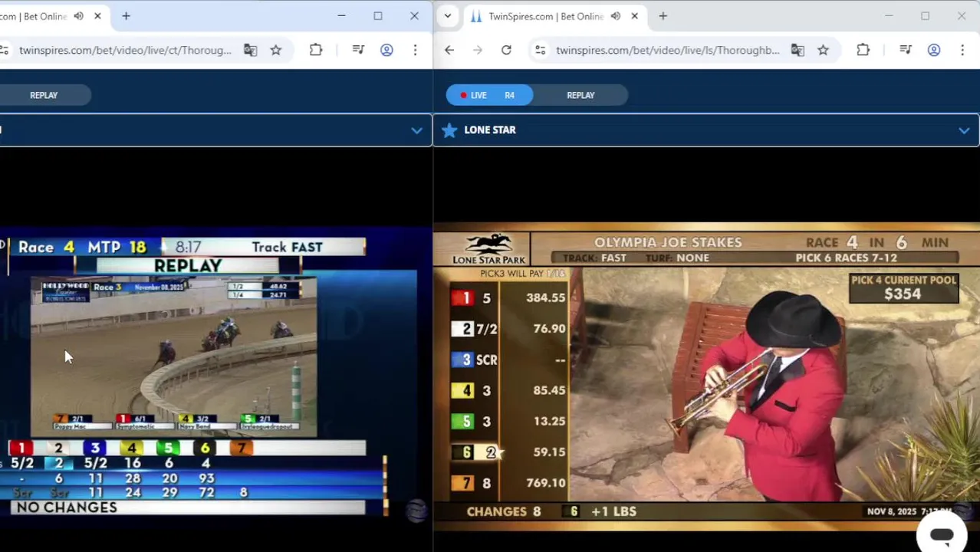Click the REPLAY button in the left window
Screen dimensions: 980x552
click(x=44, y=95)
